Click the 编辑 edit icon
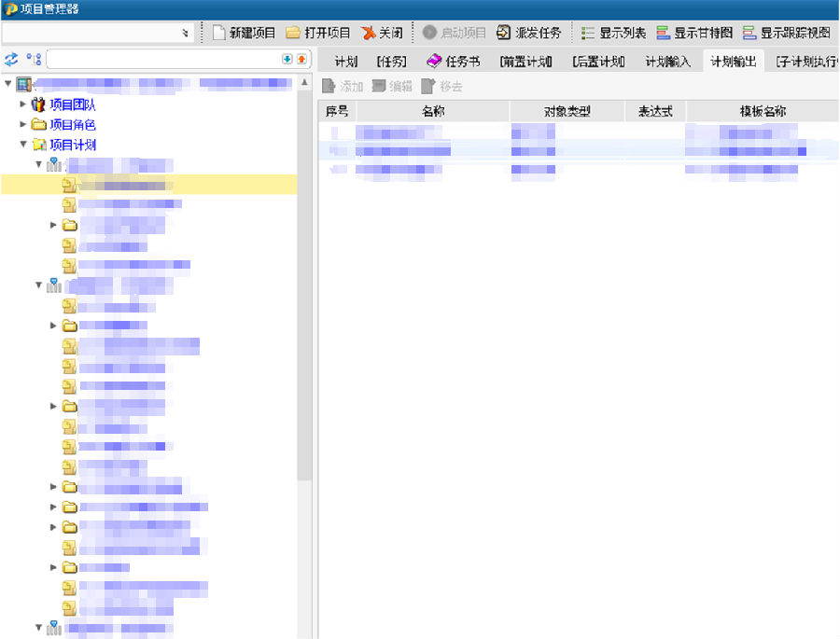This screenshot has width=840, height=639. (379, 86)
